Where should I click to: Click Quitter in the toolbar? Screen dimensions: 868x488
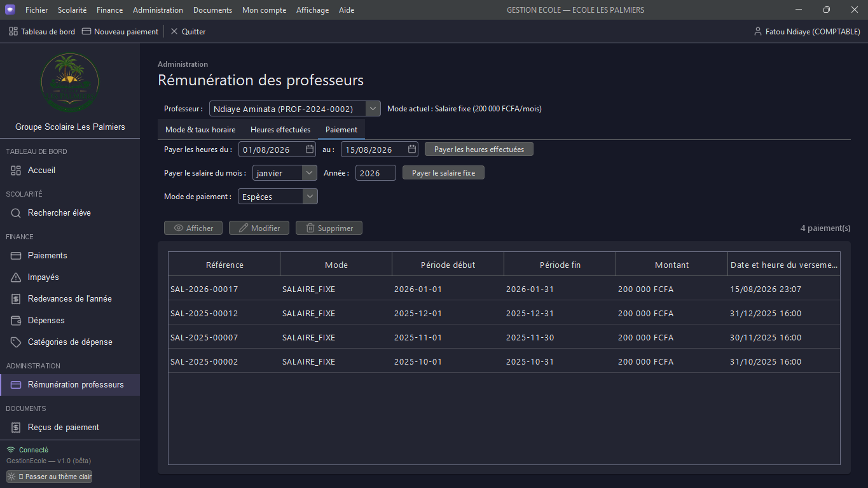point(188,31)
